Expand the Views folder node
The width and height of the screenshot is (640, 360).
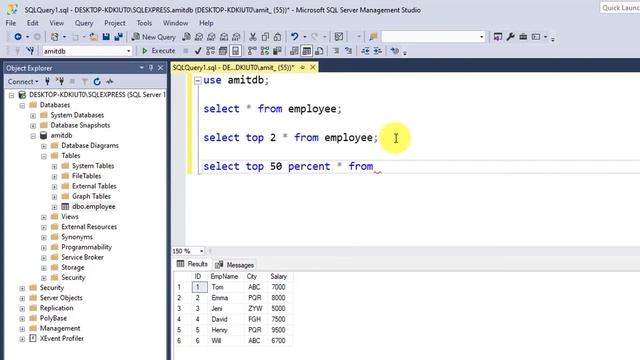click(44, 217)
